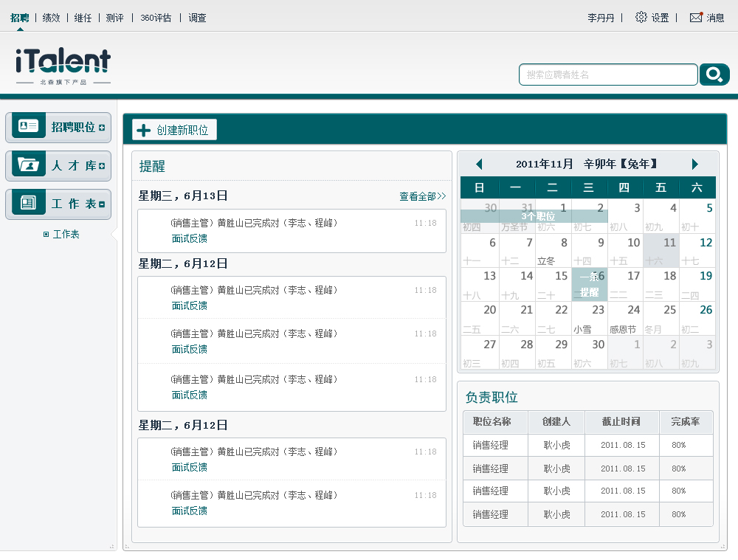738x560 pixels.
Task: Click the 星期三，6月13日 date heading
Action: (x=182, y=196)
